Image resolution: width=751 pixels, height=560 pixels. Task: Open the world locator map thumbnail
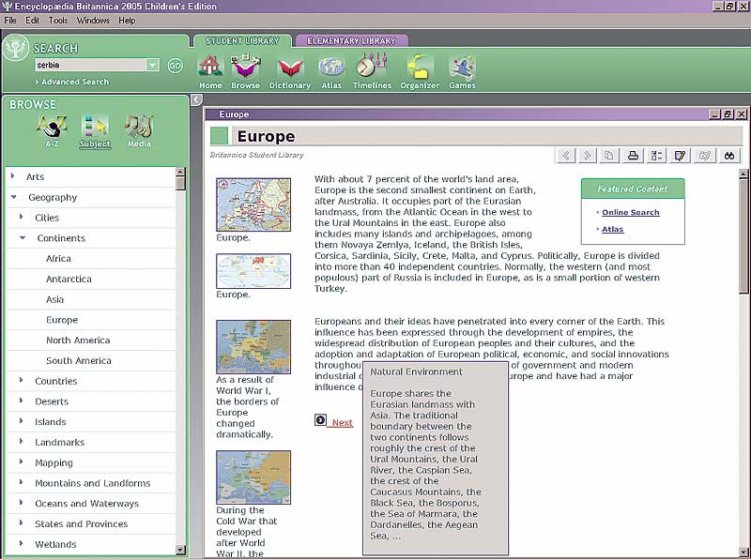253,271
